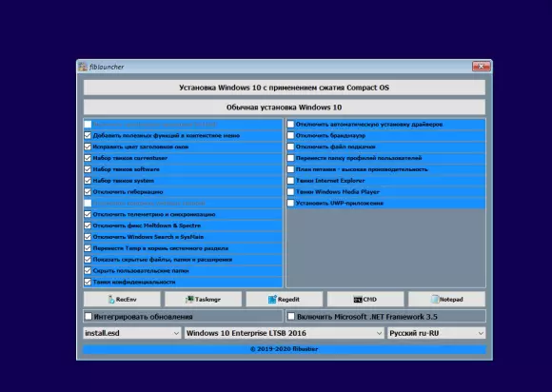Launch the CMD command prompt
Image resolution: width=552 pixels, height=392 pixels.
click(365, 299)
